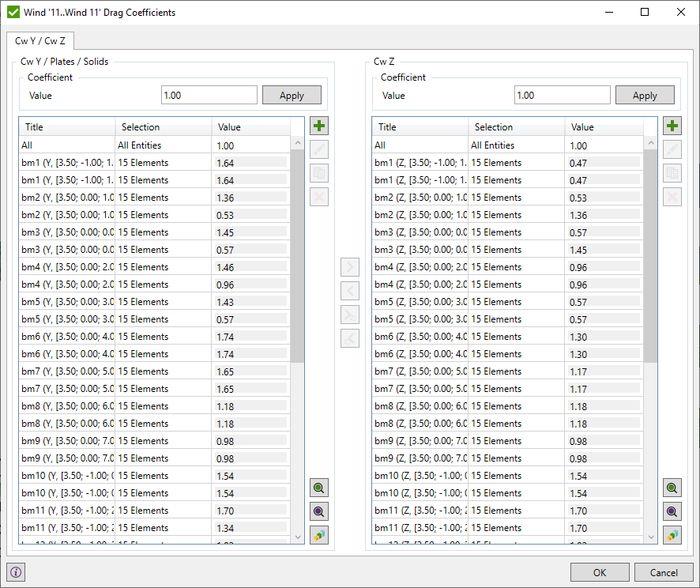This screenshot has width=700, height=588.
Task: Open the 3D view with the colored cubes icon
Action: 319,535
